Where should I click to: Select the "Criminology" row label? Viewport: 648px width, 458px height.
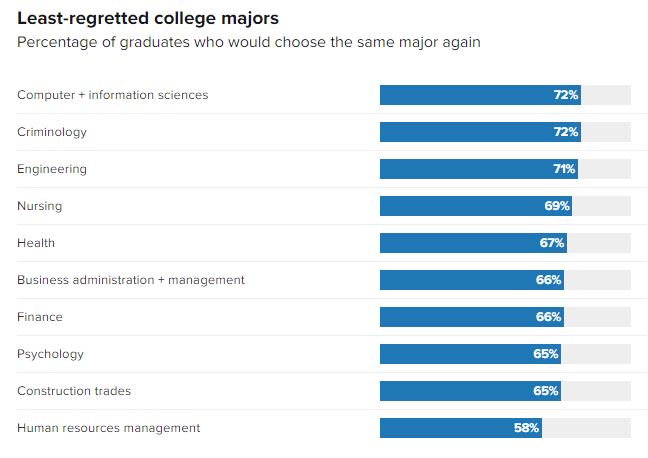(x=52, y=132)
